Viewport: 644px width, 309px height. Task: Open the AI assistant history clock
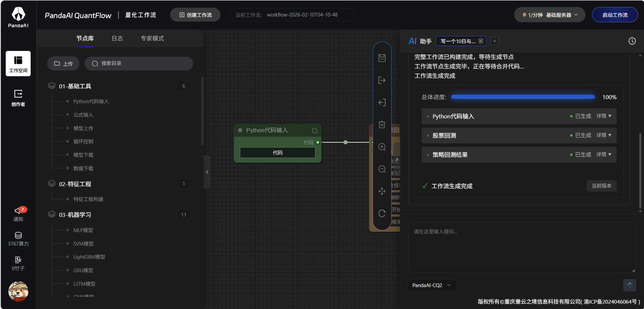click(x=632, y=41)
